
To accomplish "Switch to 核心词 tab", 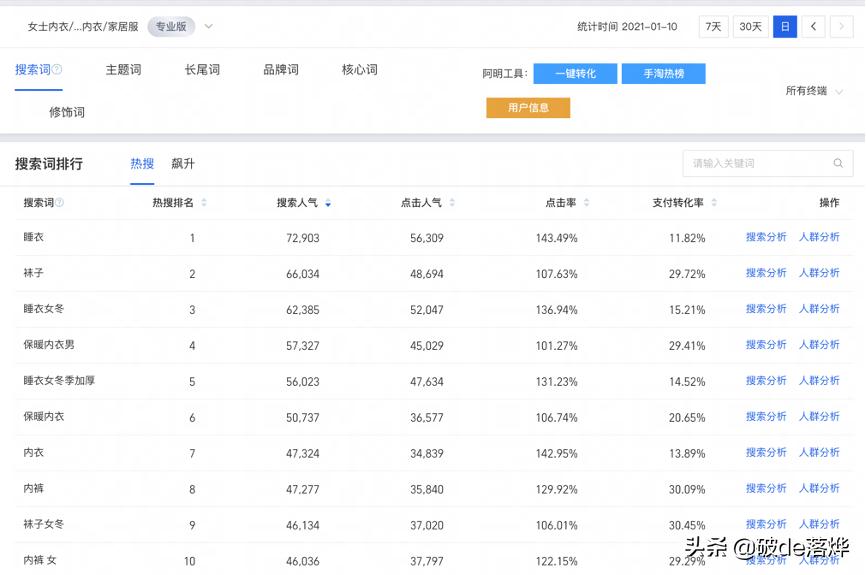I will [x=360, y=70].
